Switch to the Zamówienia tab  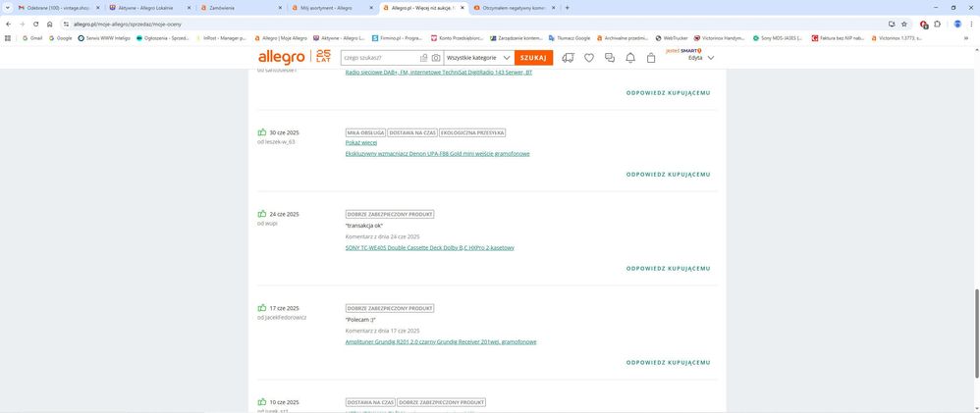241,8
